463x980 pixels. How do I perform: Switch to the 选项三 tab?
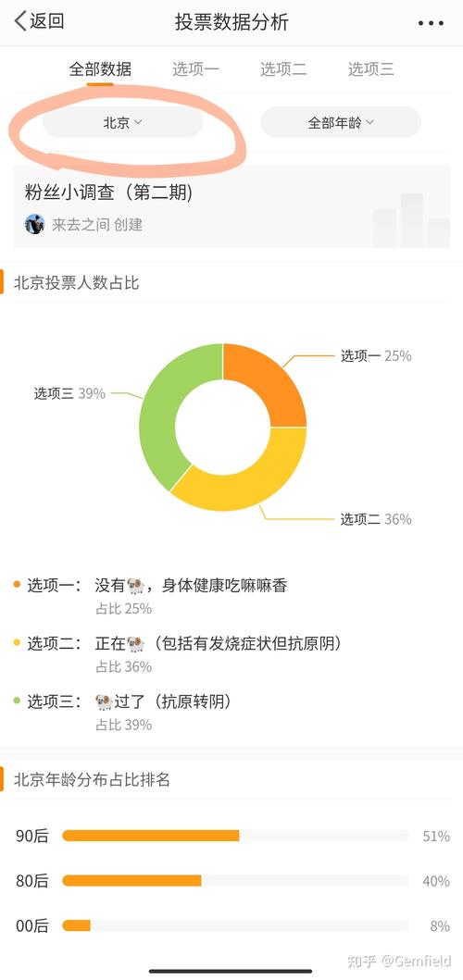pyautogui.click(x=371, y=68)
